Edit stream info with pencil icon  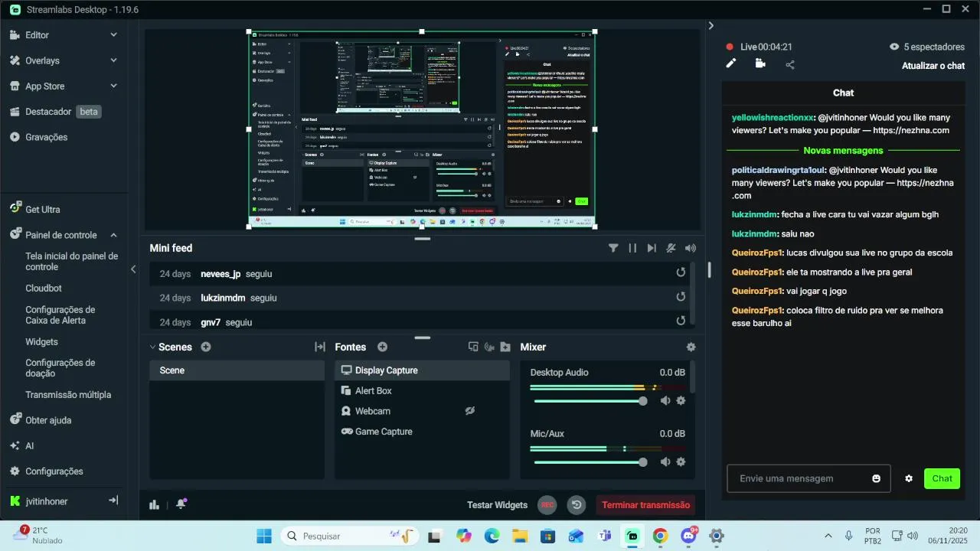(730, 64)
